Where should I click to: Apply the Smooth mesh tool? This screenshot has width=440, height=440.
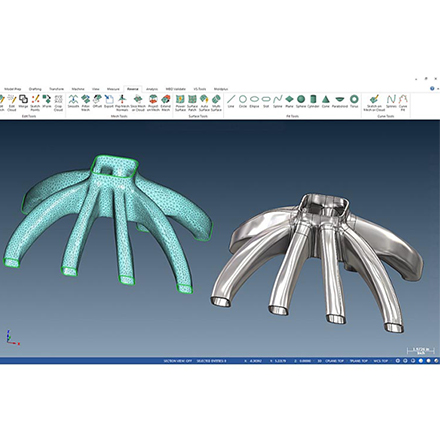(x=73, y=101)
